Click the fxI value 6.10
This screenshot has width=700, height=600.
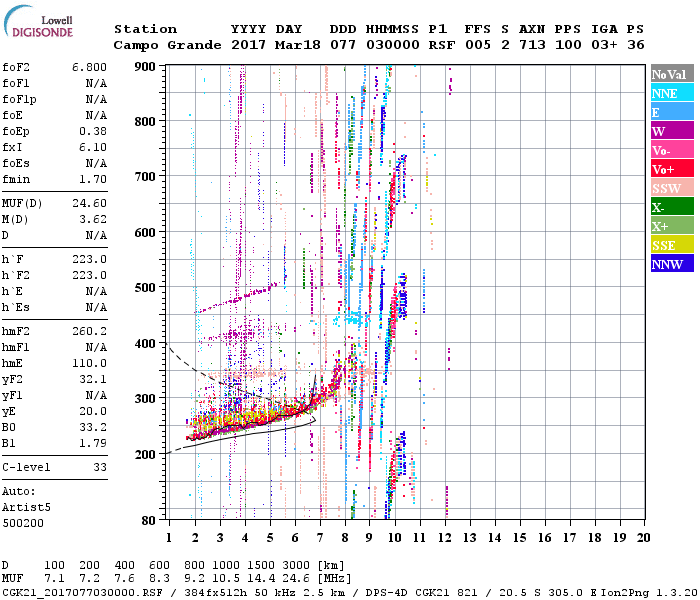[93, 147]
